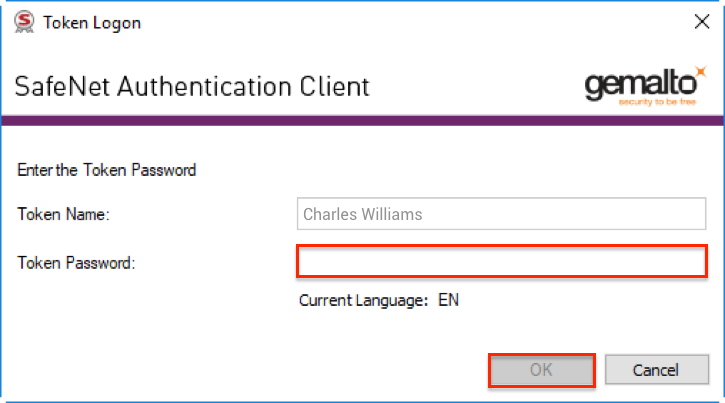Click the EN language indicator
The height and width of the screenshot is (403, 725).
coord(449,299)
